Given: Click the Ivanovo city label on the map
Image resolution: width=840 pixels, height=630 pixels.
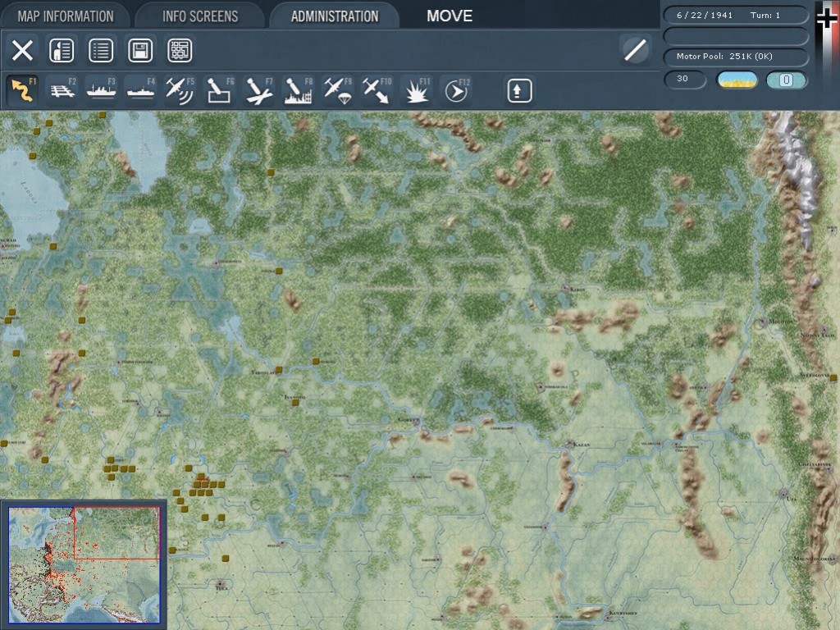Looking at the screenshot, I should pyautogui.click(x=294, y=397).
